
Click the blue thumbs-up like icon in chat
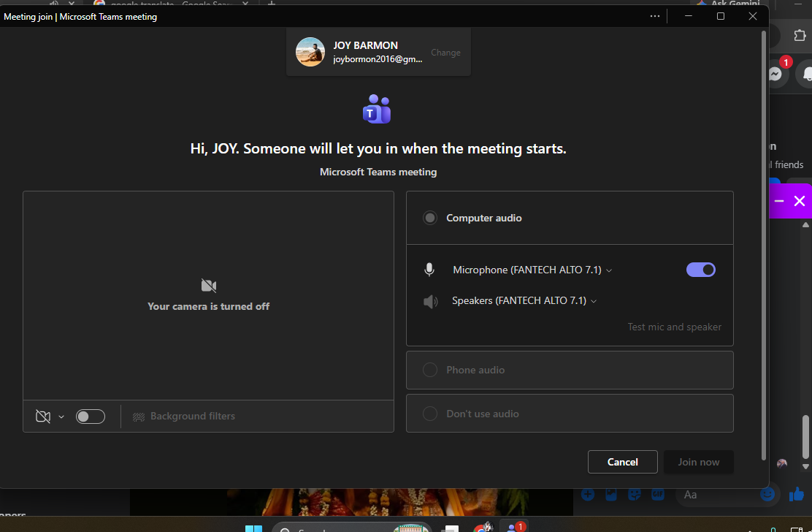tap(797, 495)
